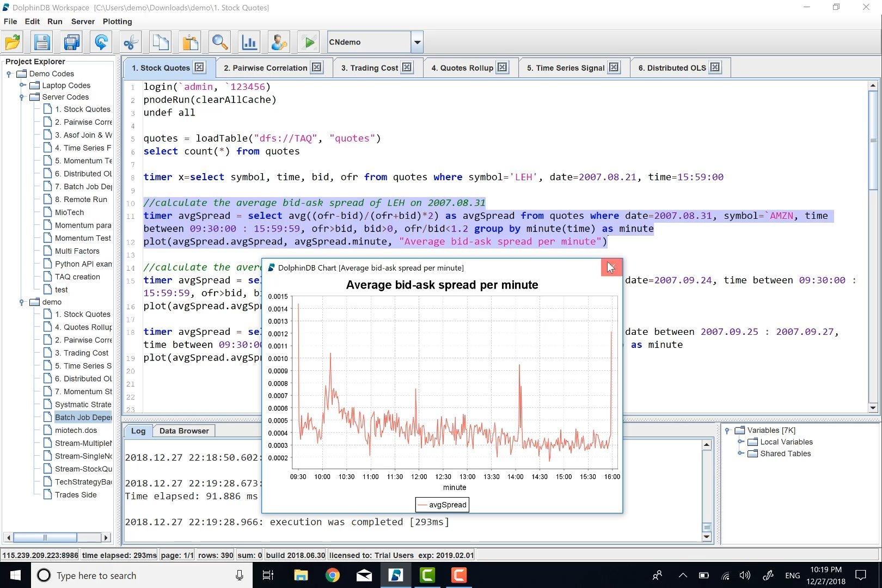
Task: Click the save all toolbar icon
Action: 71,42
